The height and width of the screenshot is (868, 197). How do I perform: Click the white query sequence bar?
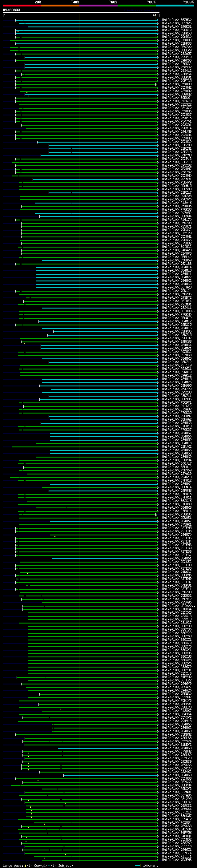(81, 12)
